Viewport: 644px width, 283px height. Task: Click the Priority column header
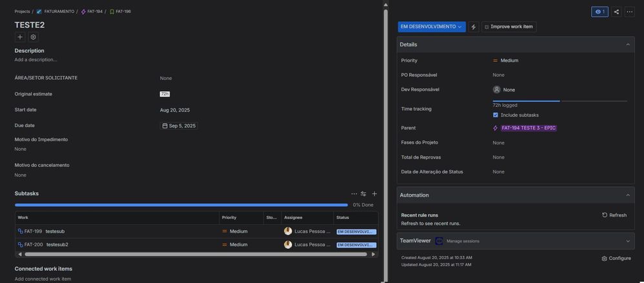point(241,218)
